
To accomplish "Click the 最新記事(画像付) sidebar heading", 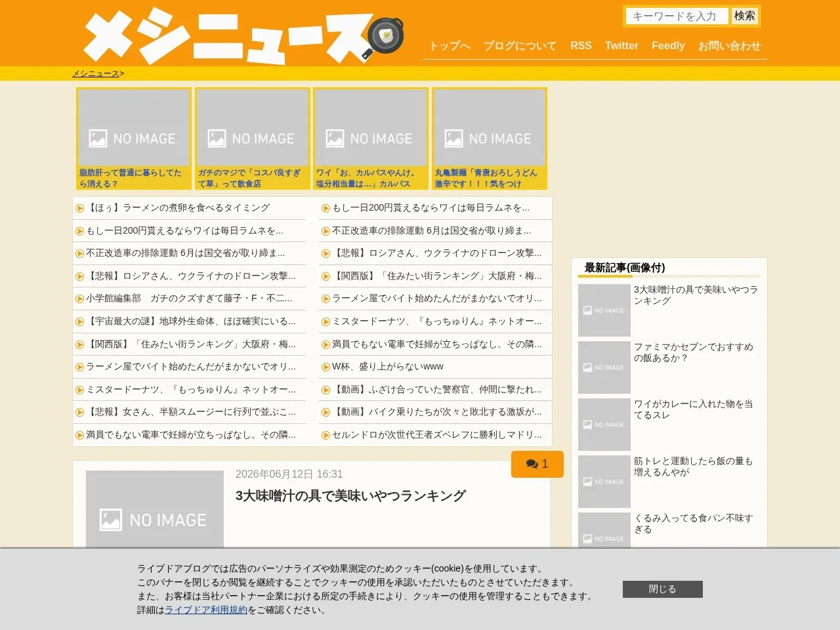I will (625, 267).
